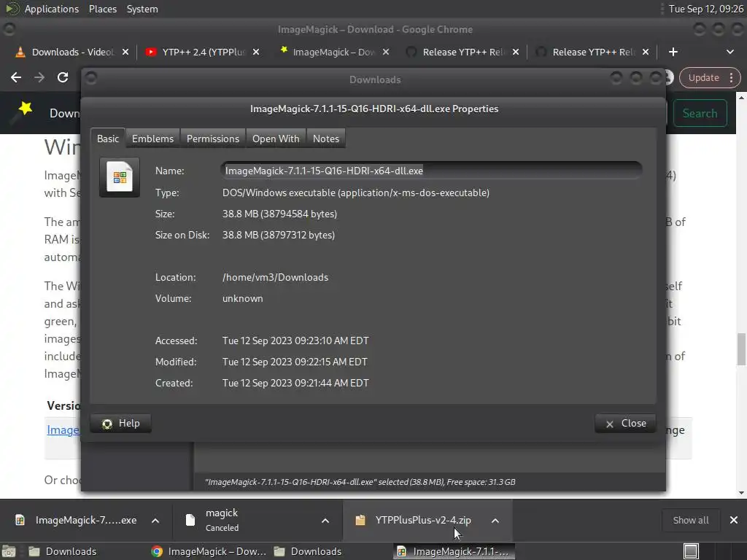Image resolution: width=747 pixels, height=560 pixels.
Task: Click the show desktop icon in taskbar
Action: [9, 551]
